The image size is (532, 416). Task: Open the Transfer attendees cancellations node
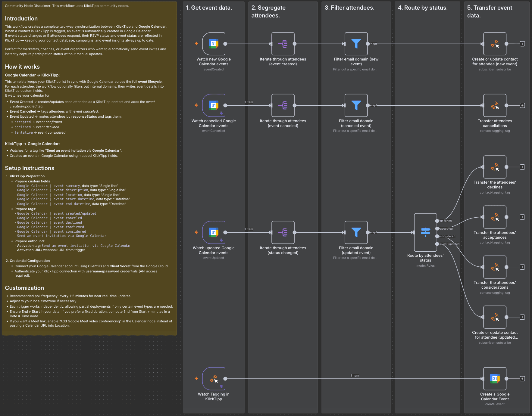495,106
